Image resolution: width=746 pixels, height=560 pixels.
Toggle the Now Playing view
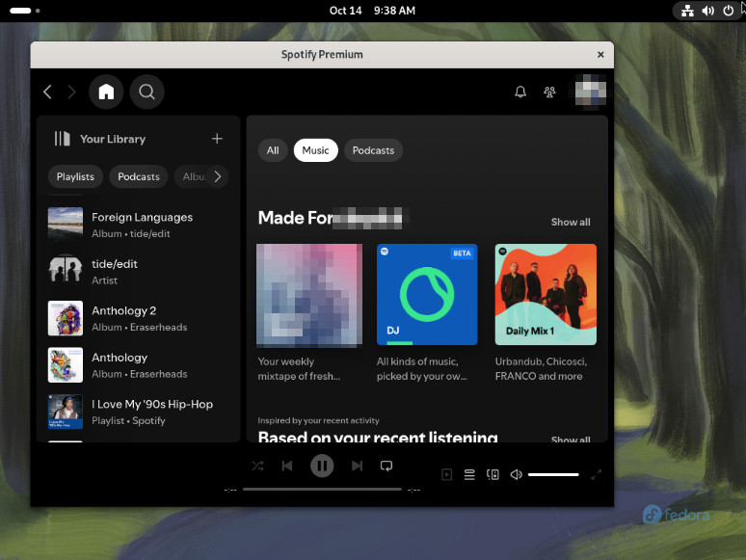coord(447,474)
